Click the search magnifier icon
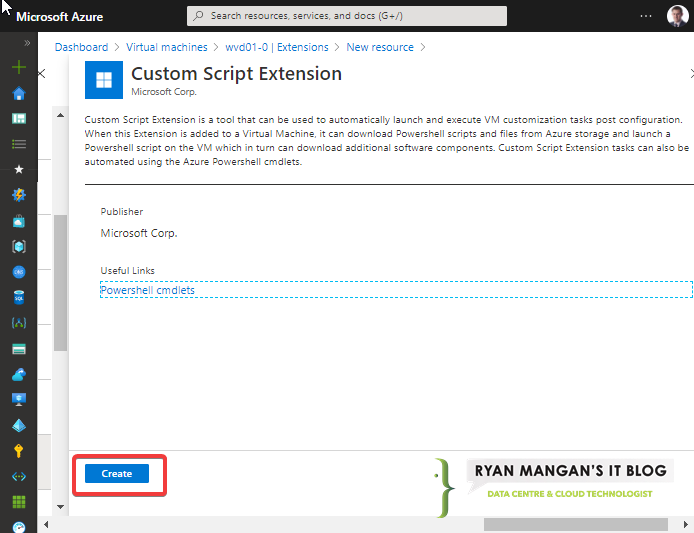This screenshot has height=533, width=694. [198, 15]
